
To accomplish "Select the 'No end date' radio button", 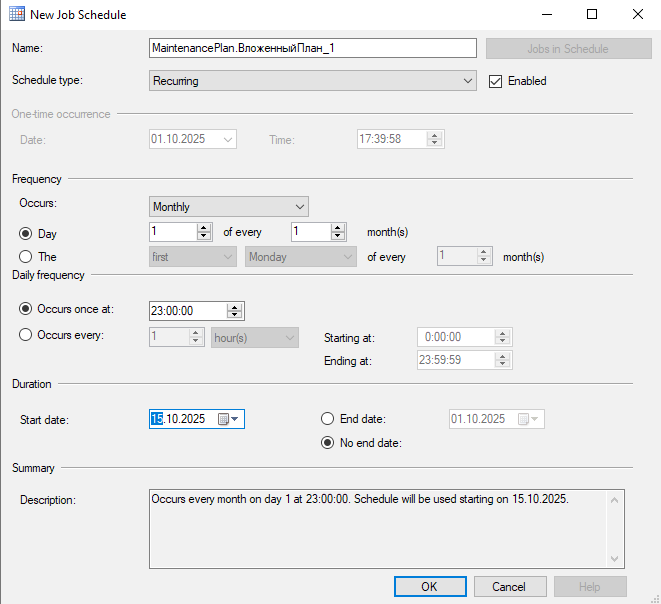I will (x=327, y=443).
